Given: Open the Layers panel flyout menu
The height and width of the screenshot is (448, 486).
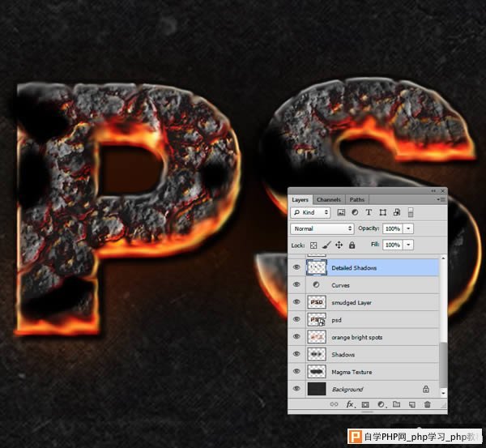Looking at the screenshot, I should point(441,199).
